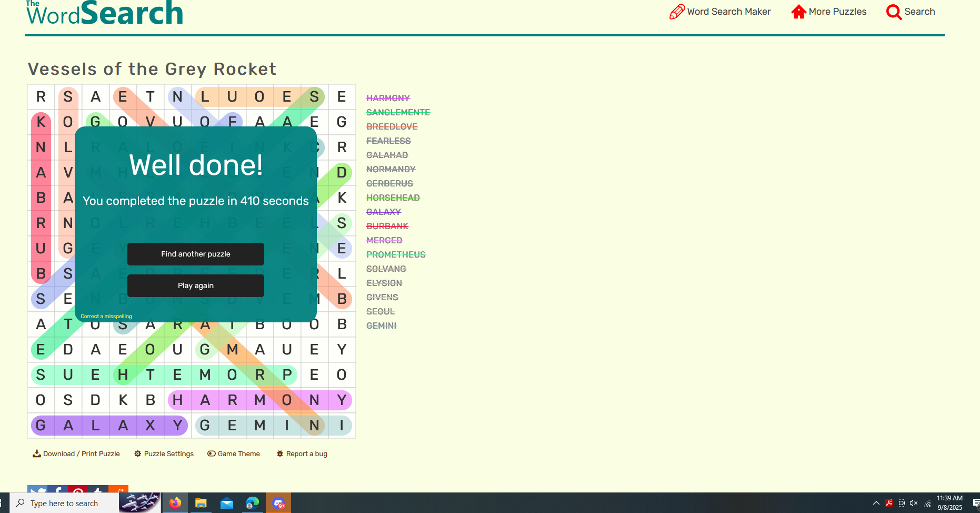Click the red Search magnifier icon

click(894, 12)
